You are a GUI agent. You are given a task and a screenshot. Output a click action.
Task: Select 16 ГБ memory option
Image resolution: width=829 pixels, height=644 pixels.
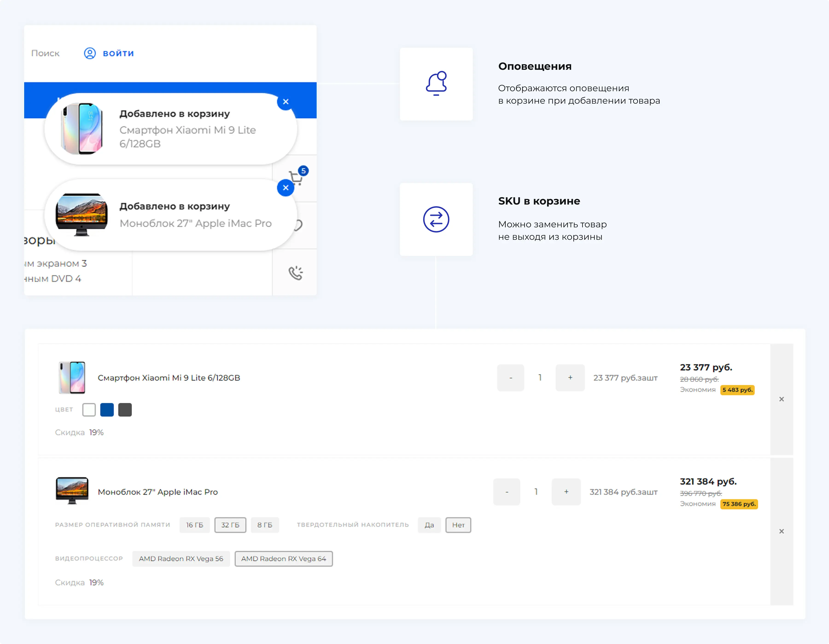tap(194, 525)
